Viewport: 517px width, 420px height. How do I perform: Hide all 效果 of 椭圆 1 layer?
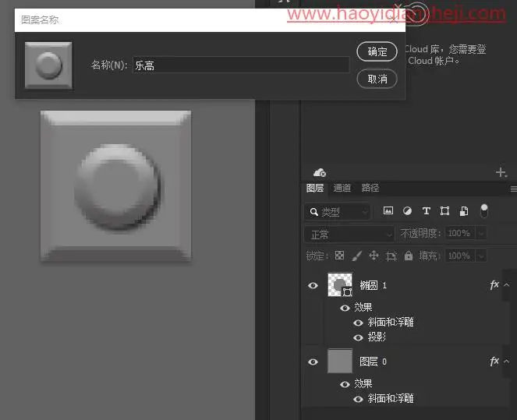[x=345, y=308]
